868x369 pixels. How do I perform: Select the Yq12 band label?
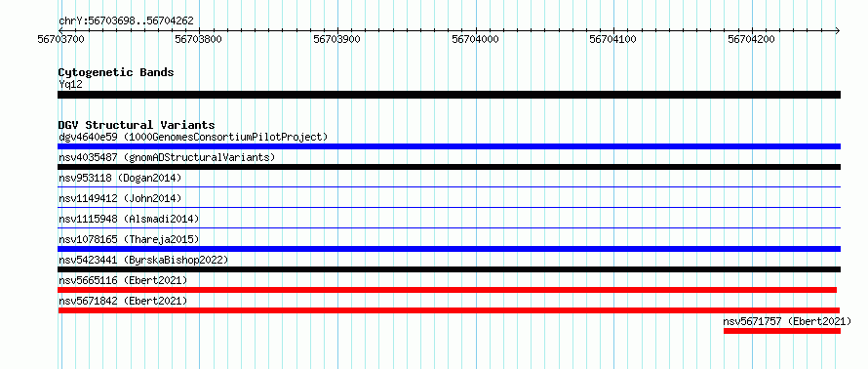(x=70, y=85)
